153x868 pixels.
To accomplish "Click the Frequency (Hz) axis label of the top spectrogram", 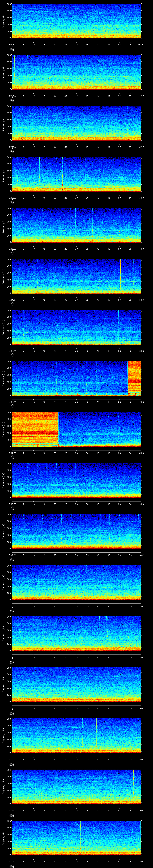I will click(3, 21).
